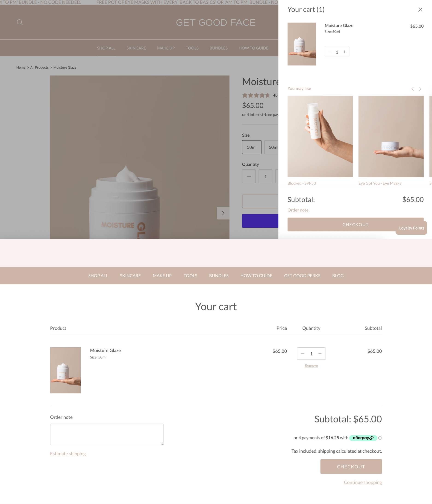432x504 pixels.
Task: Open TOOLS in lower navigation bar
Action: click(x=191, y=275)
